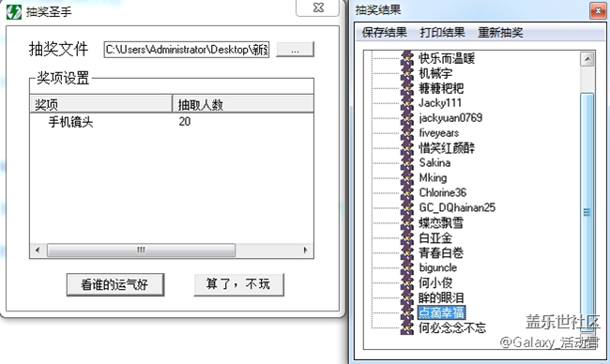
Task: Select the 手机镜头 prize row
Action: click(x=70, y=122)
